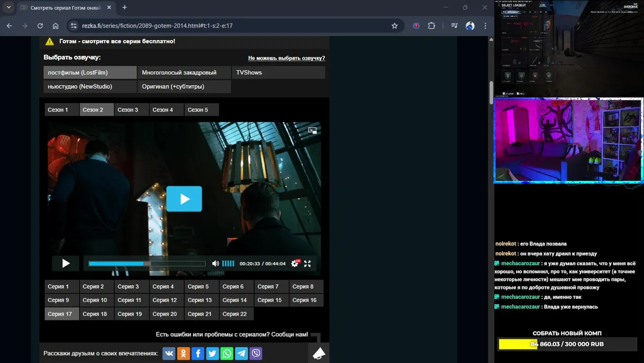
Task: Mute the video player sound
Action: click(215, 264)
